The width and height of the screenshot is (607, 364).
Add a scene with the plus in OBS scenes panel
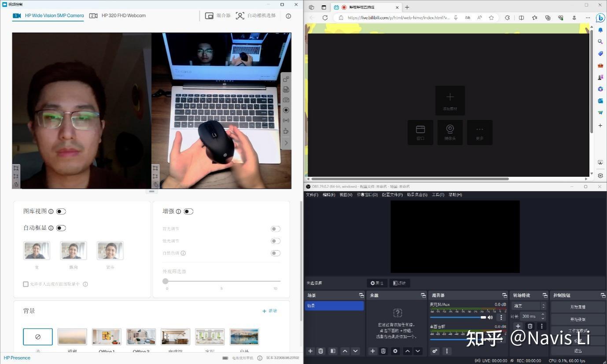click(310, 351)
